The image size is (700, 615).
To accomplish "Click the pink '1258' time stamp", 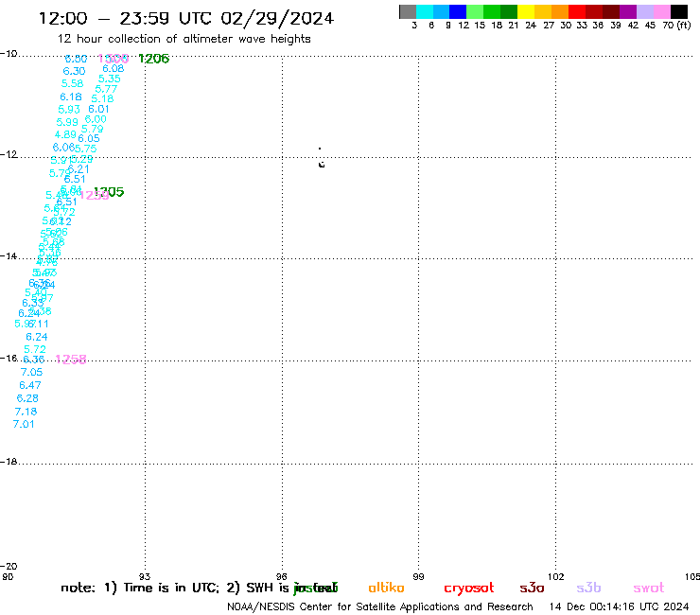I will [x=71, y=360].
